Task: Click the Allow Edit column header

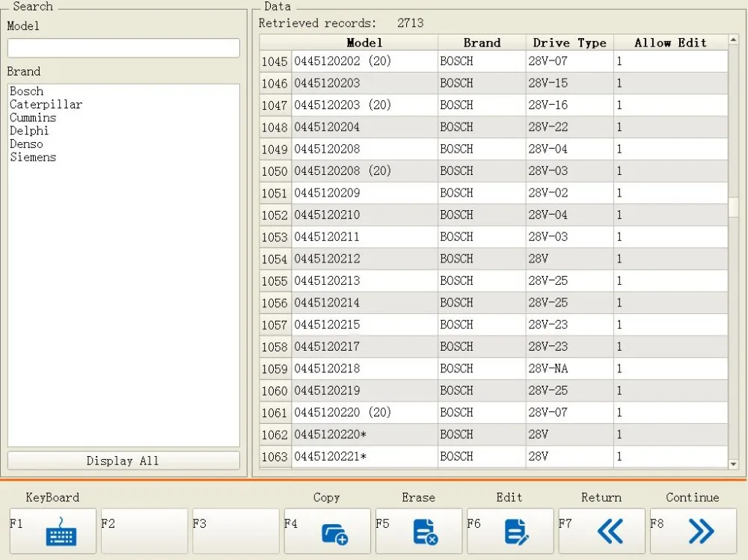Action: pos(670,43)
